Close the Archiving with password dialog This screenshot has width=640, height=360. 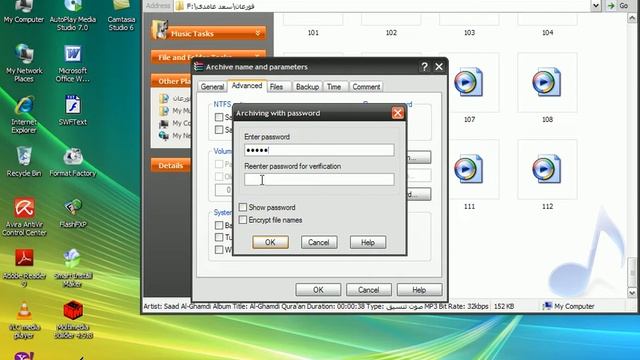[398, 113]
